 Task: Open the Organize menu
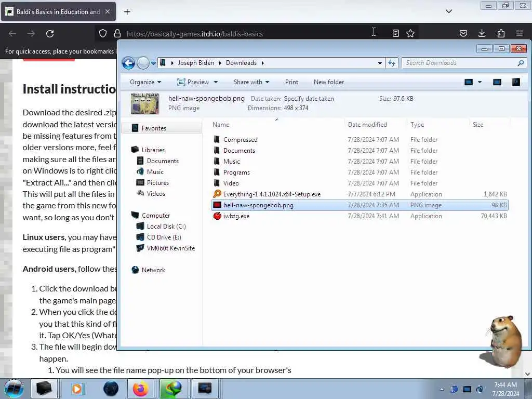click(145, 82)
